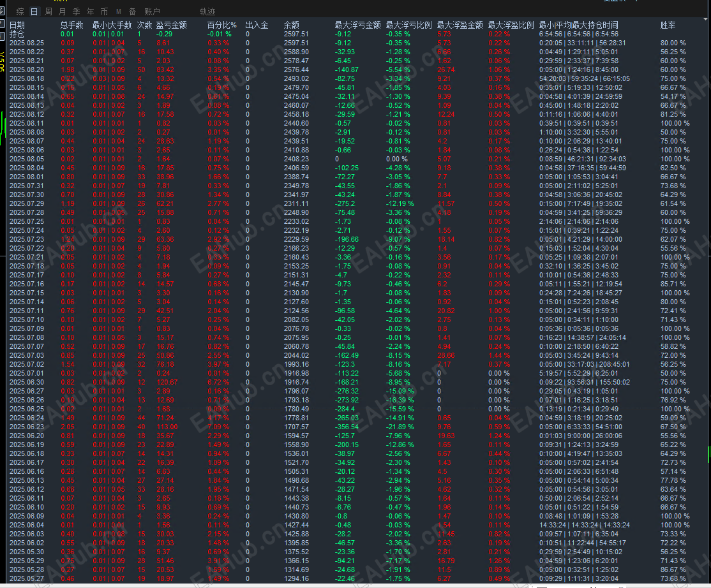Click the win rate 54.17 %

click(x=673, y=96)
